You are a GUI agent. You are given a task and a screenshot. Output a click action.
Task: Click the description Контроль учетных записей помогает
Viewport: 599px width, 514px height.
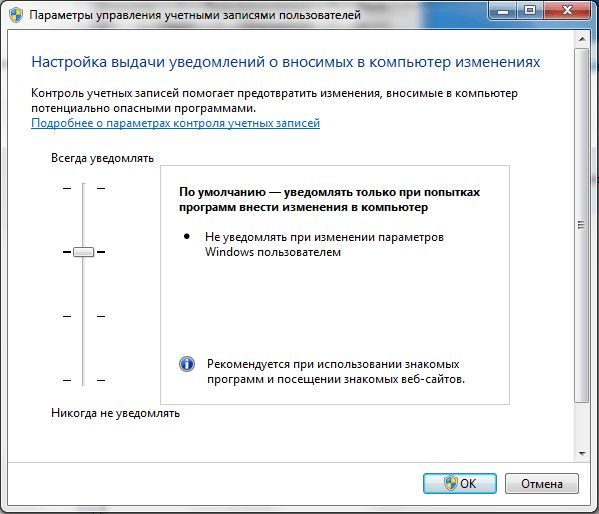coord(274,101)
